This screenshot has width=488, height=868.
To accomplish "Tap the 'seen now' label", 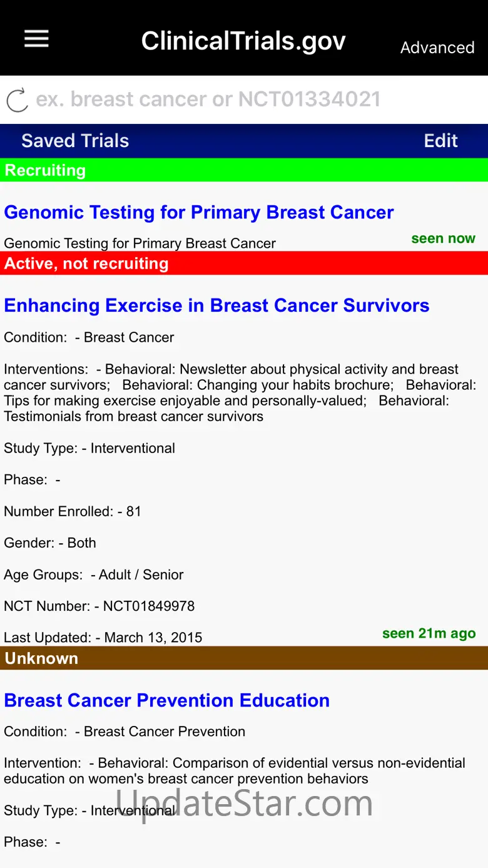I will 443,238.
